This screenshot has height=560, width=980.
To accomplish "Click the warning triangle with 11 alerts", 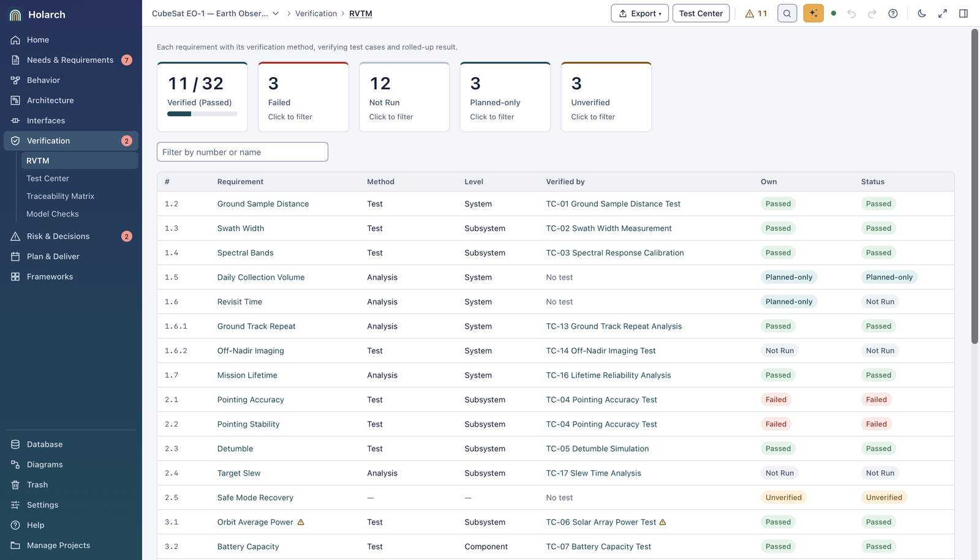I will 756,13.
